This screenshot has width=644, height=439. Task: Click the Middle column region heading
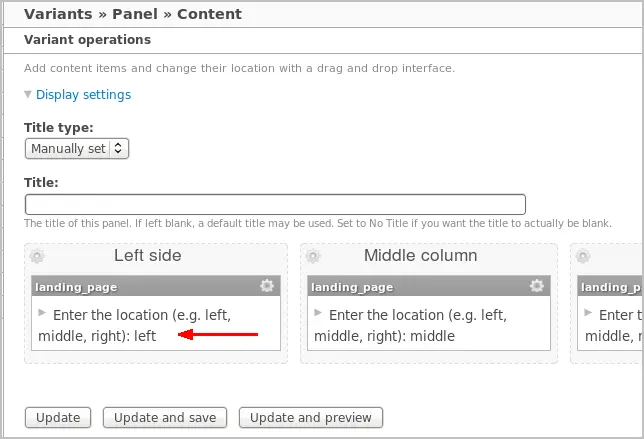[421, 256]
